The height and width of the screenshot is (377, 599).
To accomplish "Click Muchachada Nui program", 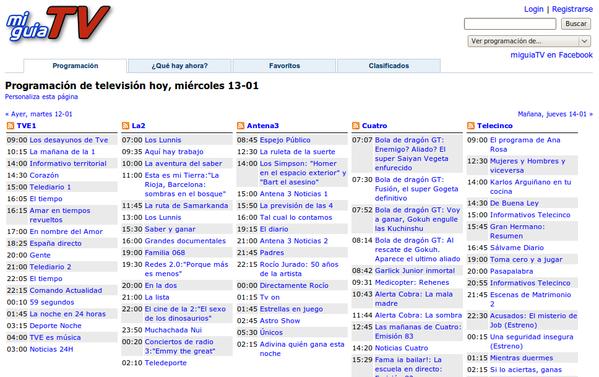I will [173, 330].
